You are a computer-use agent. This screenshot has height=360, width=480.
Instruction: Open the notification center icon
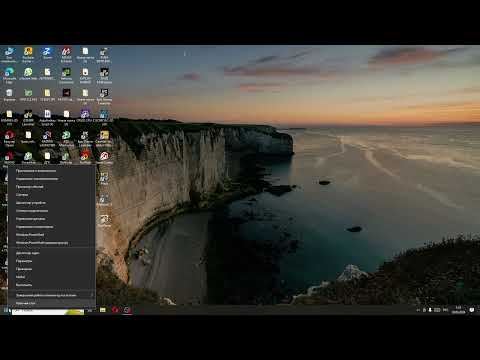click(472, 310)
